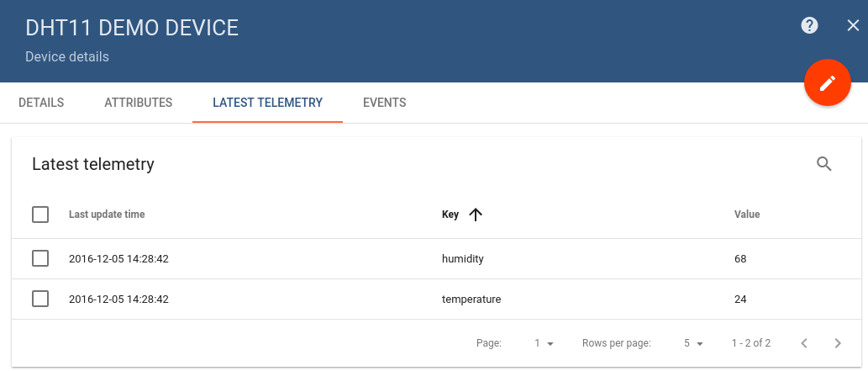Toggle the select-all header checkbox
The height and width of the screenshot is (371, 868).
pos(40,215)
